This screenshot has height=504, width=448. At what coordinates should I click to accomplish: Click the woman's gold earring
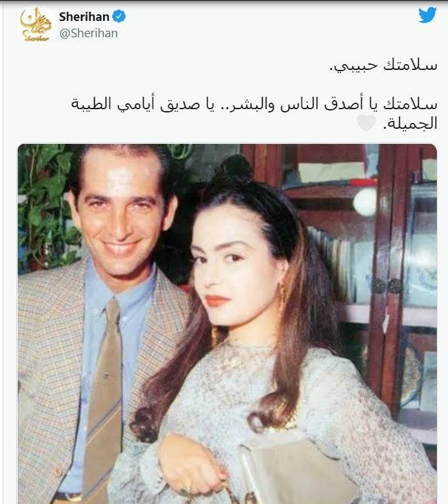click(283, 294)
